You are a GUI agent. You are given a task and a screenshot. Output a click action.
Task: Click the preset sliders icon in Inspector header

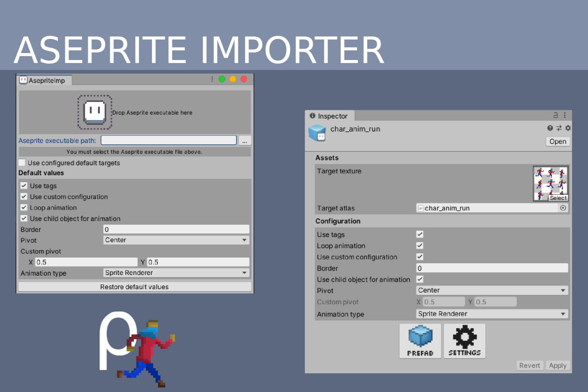pos(559,128)
